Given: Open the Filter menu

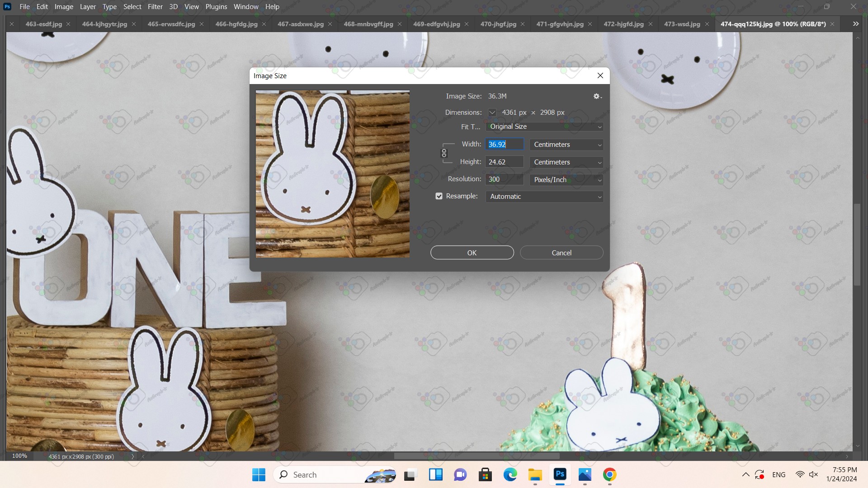Looking at the screenshot, I should [155, 6].
